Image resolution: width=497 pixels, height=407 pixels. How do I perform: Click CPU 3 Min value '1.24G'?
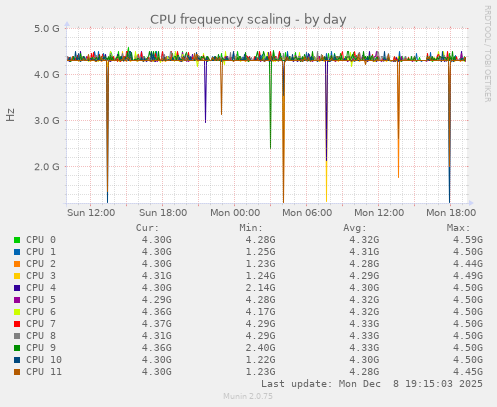pyautogui.click(x=260, y=276)
